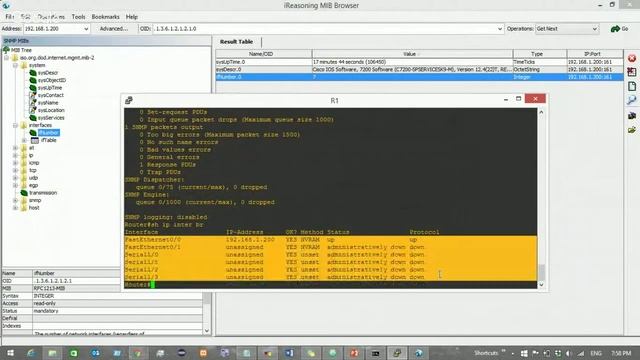Screen dimensions: 640x360
Task: Click the green Go arrow icon
Action: click(x=615, y=29)
